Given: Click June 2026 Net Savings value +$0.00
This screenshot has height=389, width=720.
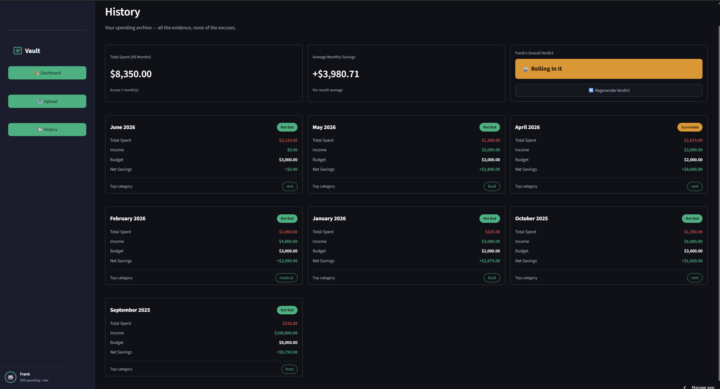Looking at the screenshot, I should tap(291, 169).
